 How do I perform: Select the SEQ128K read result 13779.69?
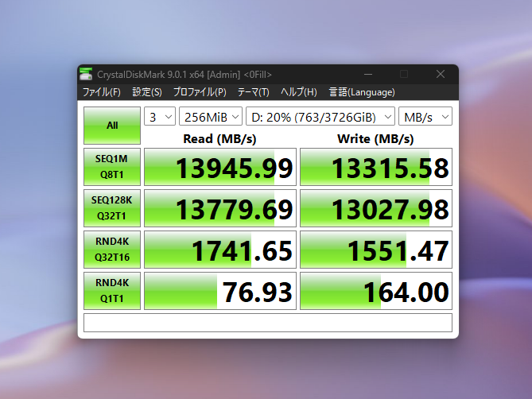point(220,208)
